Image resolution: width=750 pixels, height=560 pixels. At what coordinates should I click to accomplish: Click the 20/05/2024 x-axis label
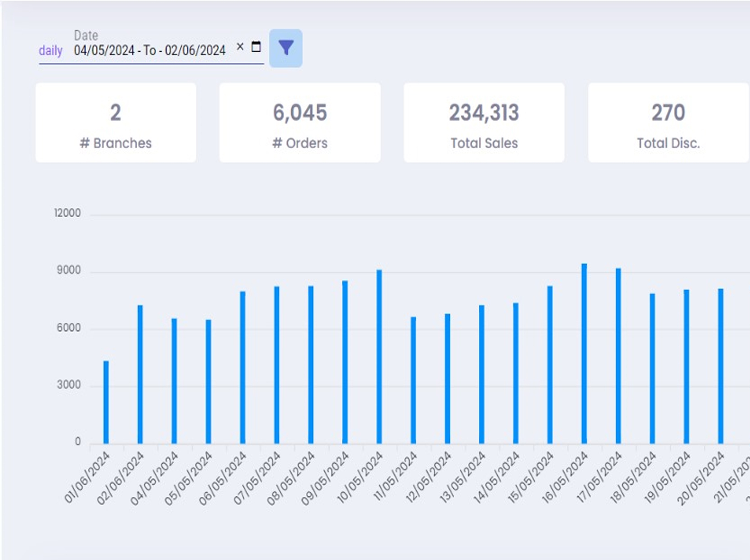[701, 478]
